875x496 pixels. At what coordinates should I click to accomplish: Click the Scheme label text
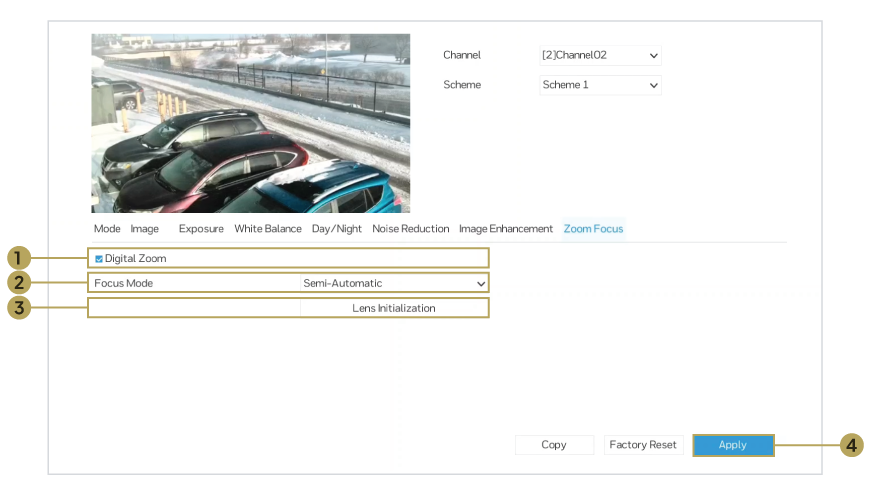[x=462, y=85]
